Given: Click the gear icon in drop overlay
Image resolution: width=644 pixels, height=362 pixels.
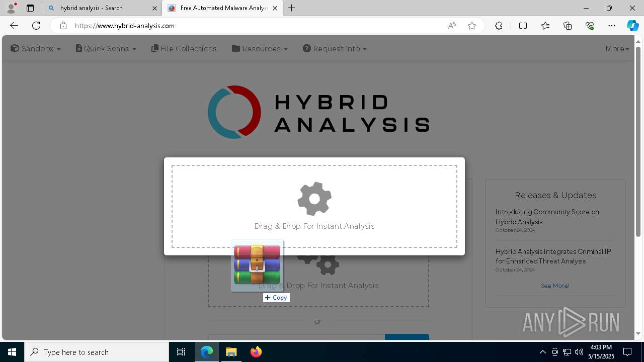Looking at the screenshot, I should tap(314, 199).
